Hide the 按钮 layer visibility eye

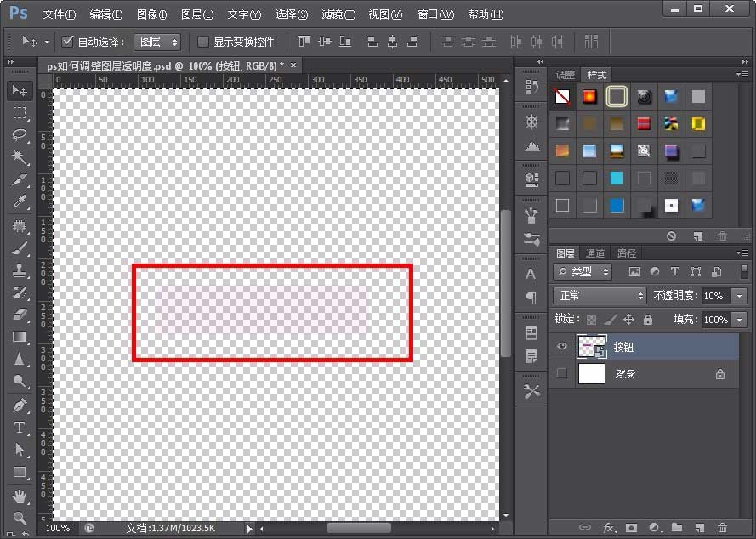point(563,344)
